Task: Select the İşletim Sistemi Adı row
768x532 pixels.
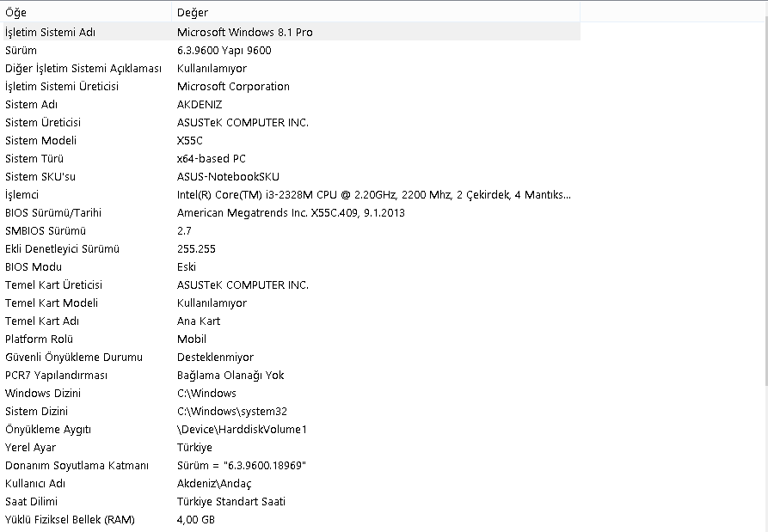Action: pos(51,32)
